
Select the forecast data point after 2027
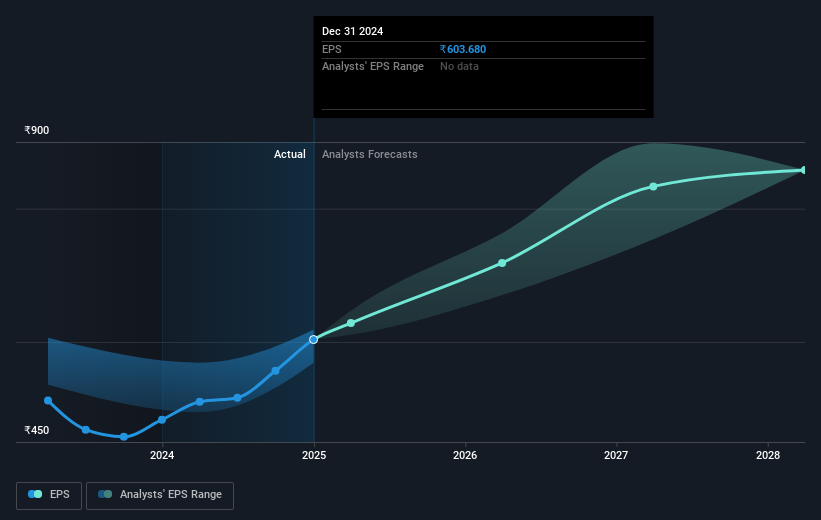(653, 186)
